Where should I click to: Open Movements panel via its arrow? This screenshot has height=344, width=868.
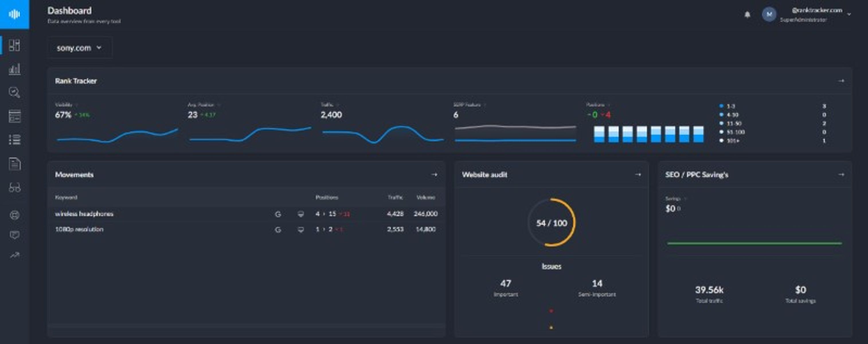tap(434, 175)
